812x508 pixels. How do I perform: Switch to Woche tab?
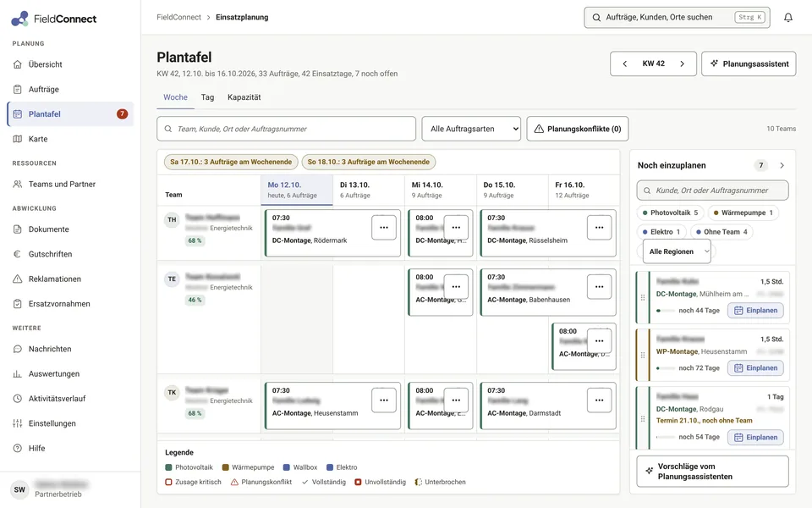point(176,97)
